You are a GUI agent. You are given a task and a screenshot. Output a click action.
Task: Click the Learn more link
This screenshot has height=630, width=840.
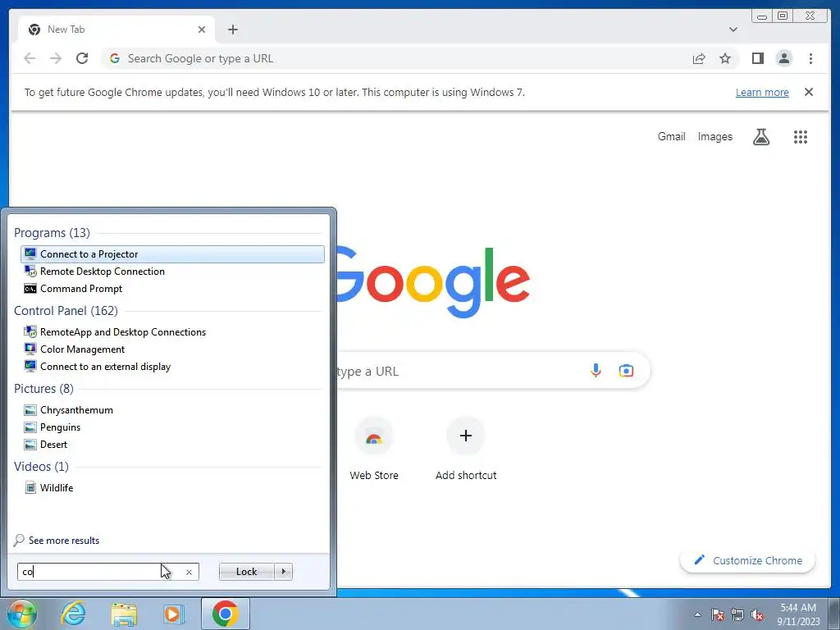(762, 92)
